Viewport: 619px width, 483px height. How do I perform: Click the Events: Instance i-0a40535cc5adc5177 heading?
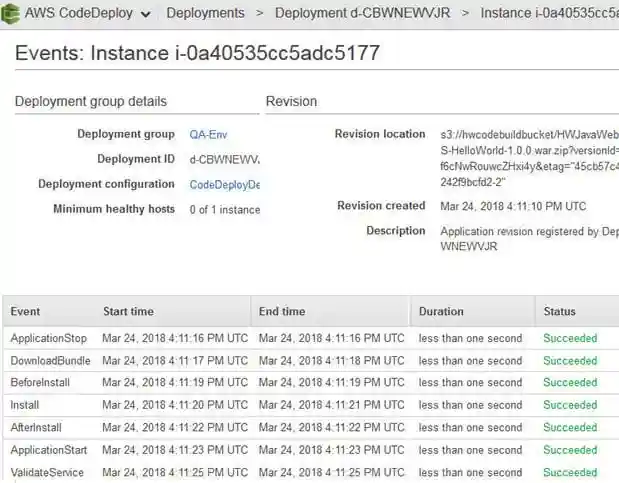(197, 53)
